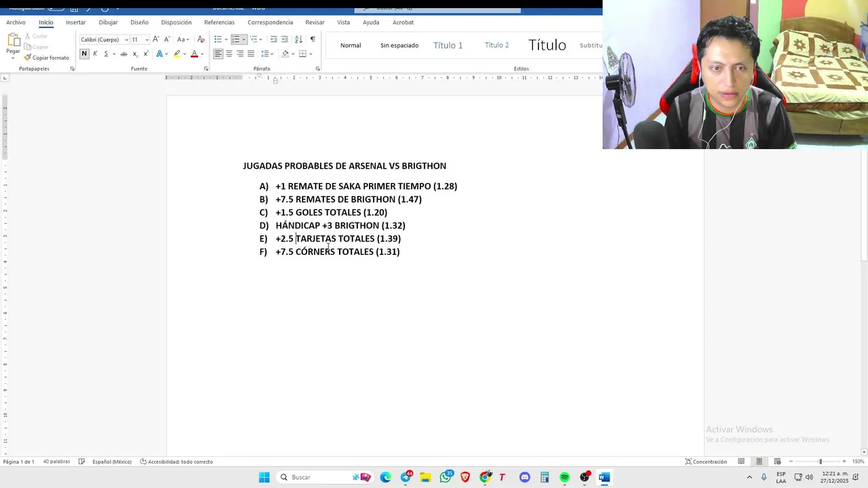Toggle bold (N) formatting

(x=84, y=54)
